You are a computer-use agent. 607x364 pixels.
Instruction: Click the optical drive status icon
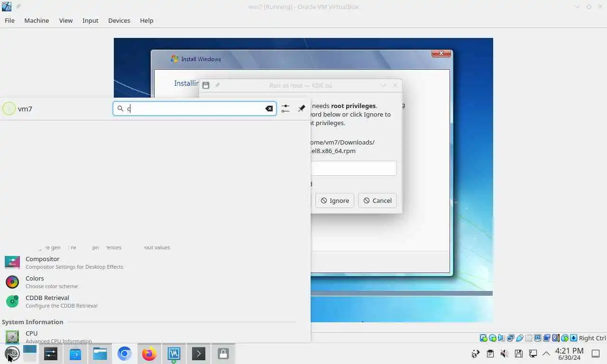click(x=493, y=338)
